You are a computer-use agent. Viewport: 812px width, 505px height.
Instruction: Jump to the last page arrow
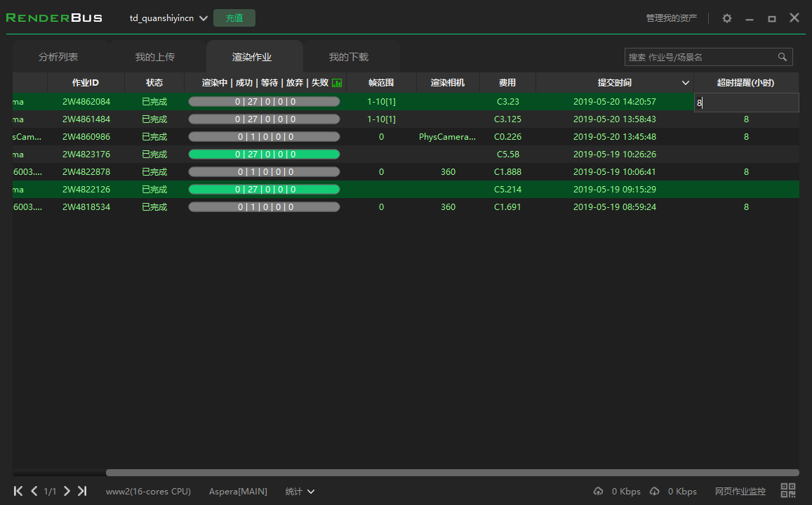pyautogui.click(x=82, y=491)
